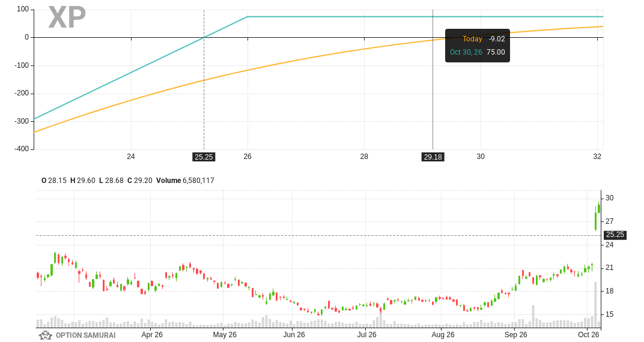Click the 'Apr 26' date axis label
The width and height of the screenshot is (644, 342).
pyautogui.click(x=152, y=335)
